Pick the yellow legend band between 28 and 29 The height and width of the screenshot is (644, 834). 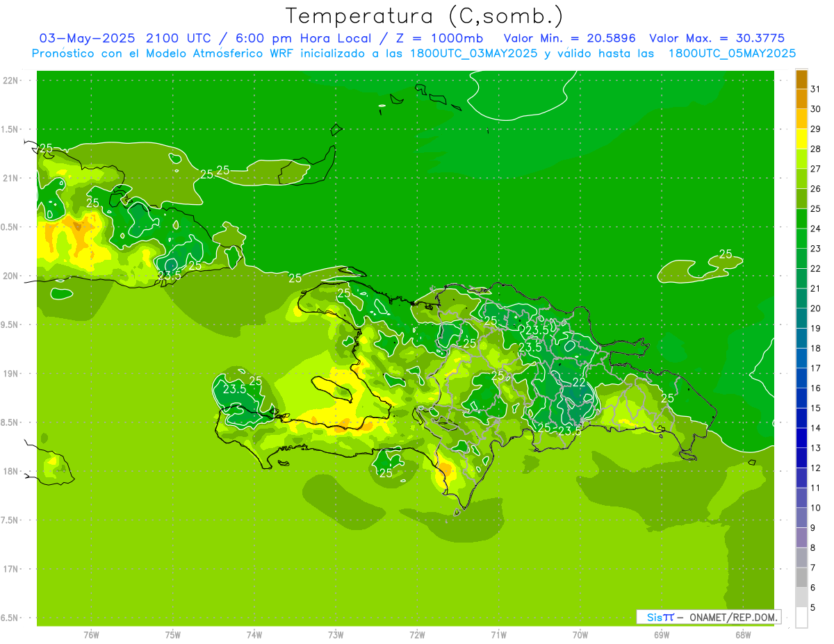point(801,139)
